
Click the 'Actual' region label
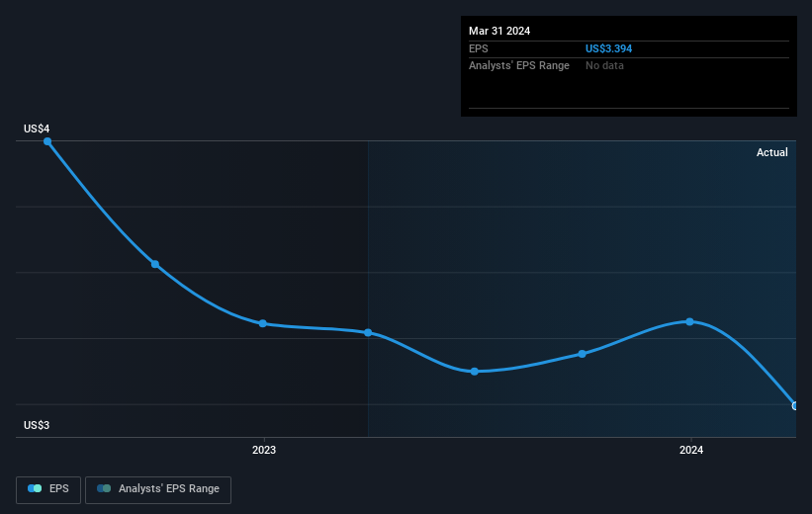tap(771, 152)
